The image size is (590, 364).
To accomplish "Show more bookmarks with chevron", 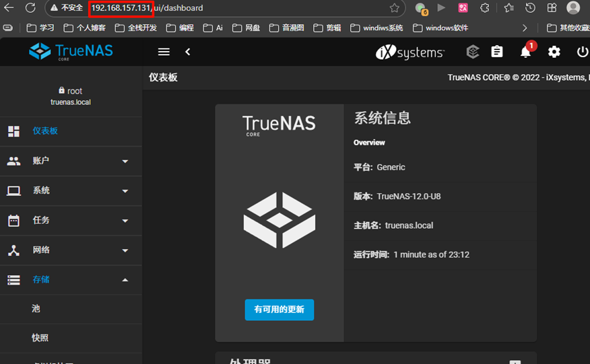I will 525,28.
